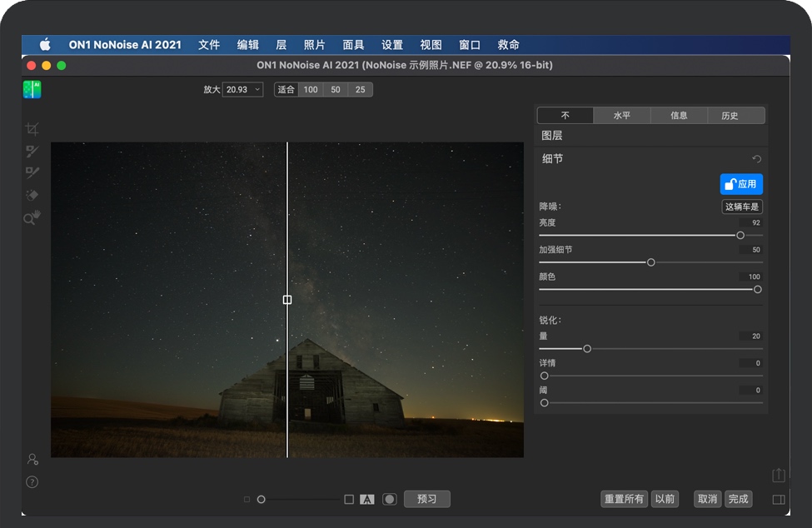
Task: Switch to the 历史 tab
Action: 736,115
